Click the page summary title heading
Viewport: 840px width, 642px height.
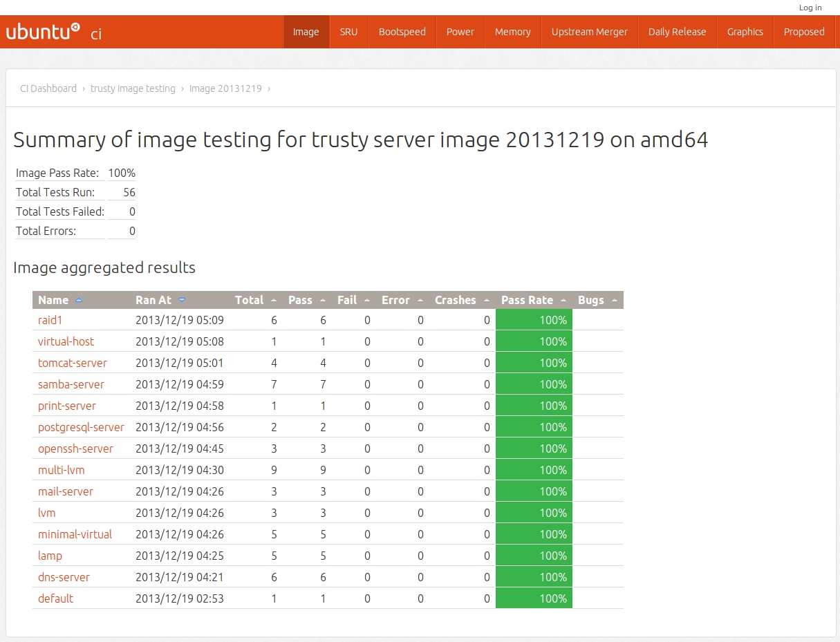(x=361, y=140)
